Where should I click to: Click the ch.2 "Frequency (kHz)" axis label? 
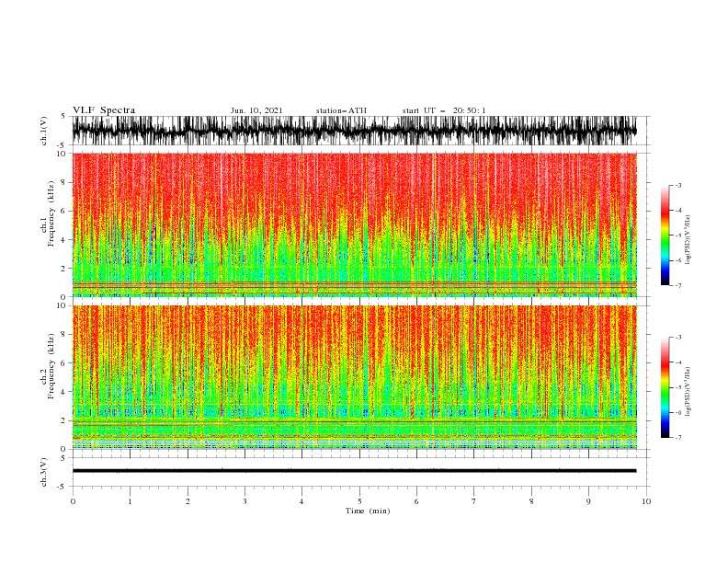pos(51,366)
